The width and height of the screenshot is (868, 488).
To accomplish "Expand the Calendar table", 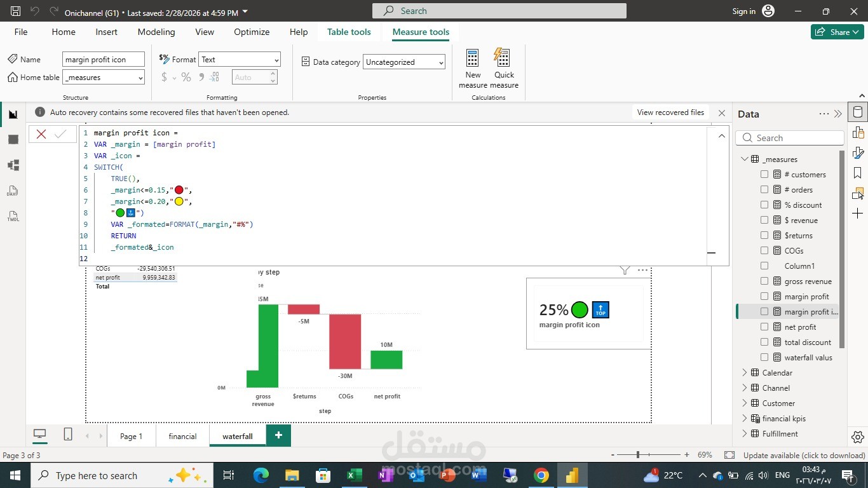I will pos(745,373).
